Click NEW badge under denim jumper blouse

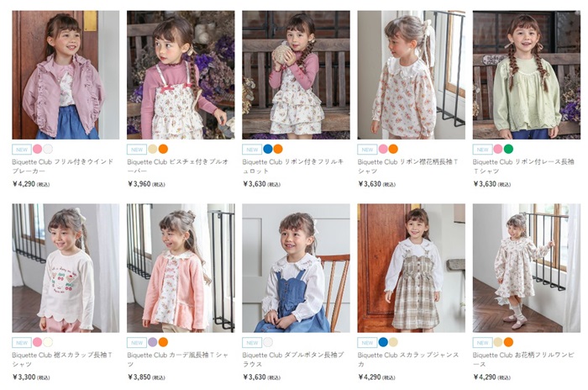(251, 343)
